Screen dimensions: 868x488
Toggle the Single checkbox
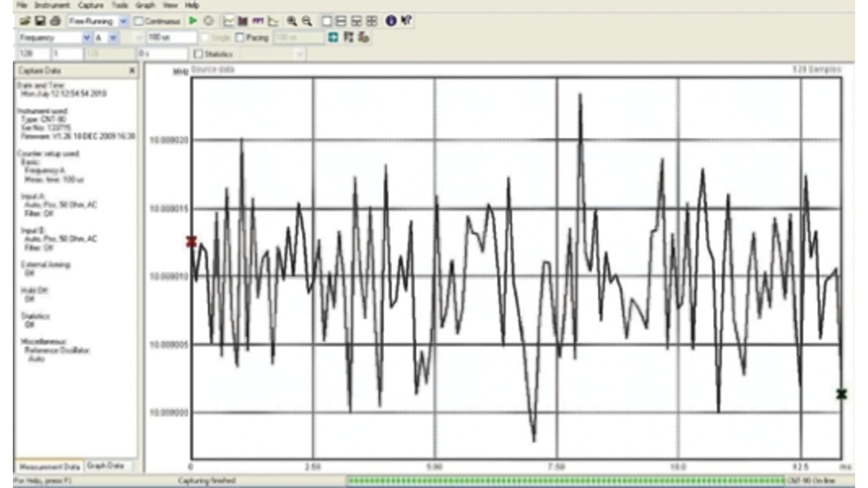205,38
